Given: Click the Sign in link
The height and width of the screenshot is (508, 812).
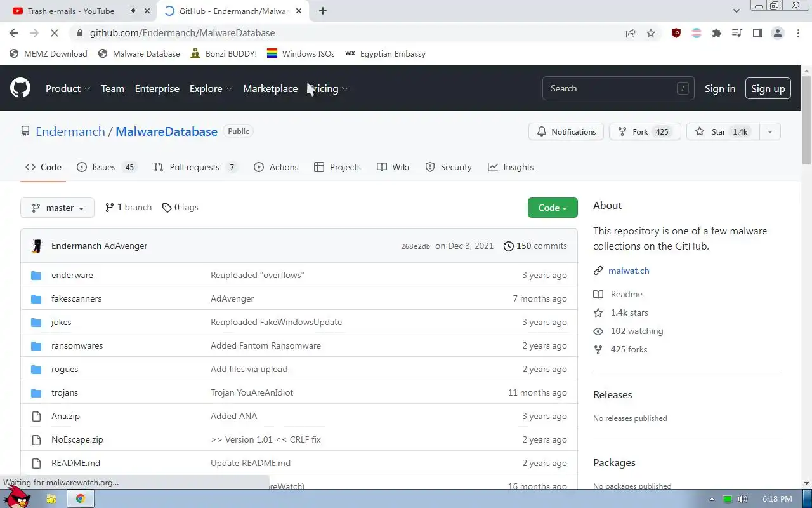Looking at the screenshot, I should coord(720,89).
